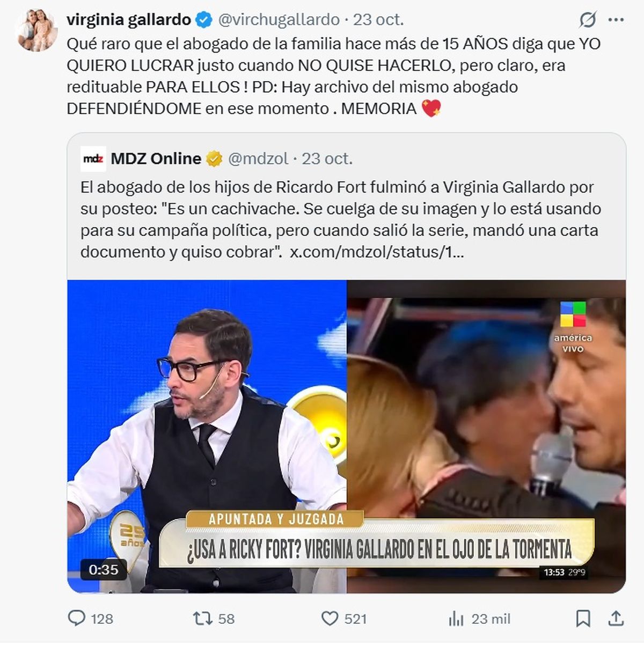The height and width of the screenshot is (647, 644).
Task: Open the @virchugallardo handle link
Action: pos(279,20)
